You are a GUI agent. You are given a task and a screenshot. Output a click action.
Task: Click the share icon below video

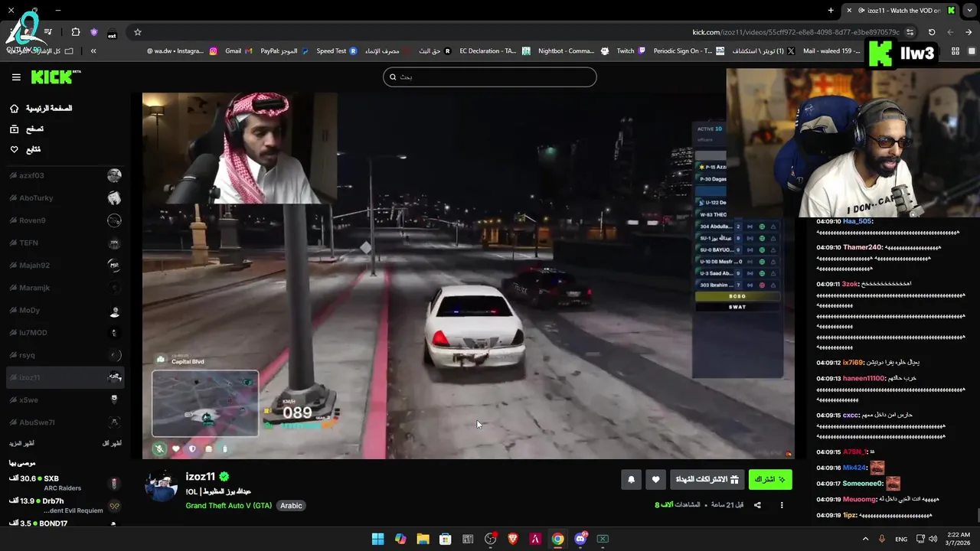757,505
